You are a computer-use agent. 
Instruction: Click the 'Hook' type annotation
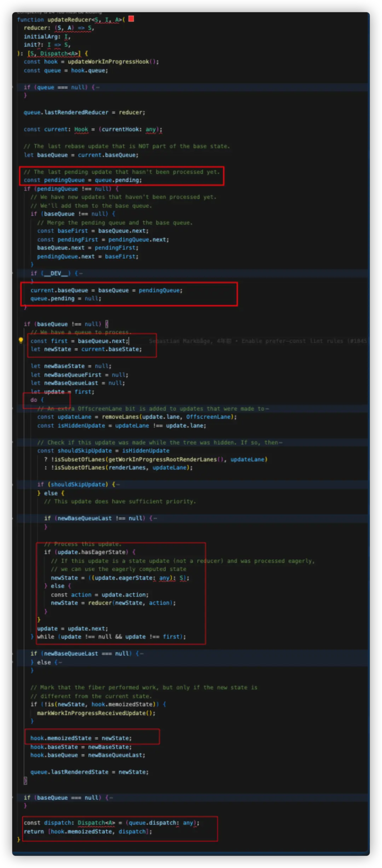[x=81, y=129]
